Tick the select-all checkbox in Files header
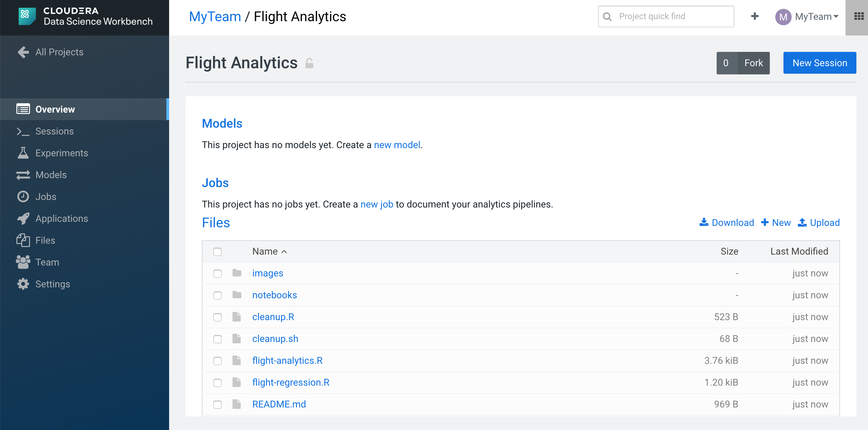868x430 pixels. (218, 252)
